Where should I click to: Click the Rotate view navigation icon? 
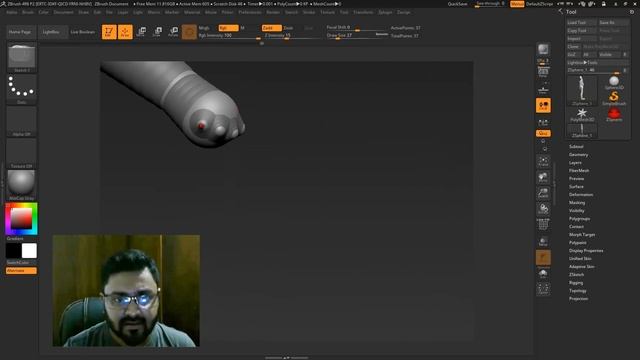[543, 209]
